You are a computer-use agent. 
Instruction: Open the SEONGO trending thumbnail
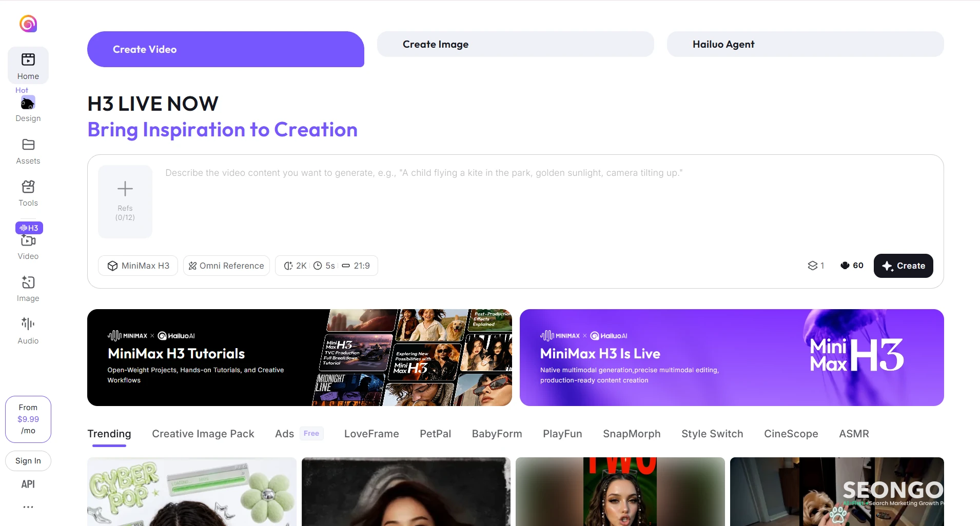click(837, 492)
